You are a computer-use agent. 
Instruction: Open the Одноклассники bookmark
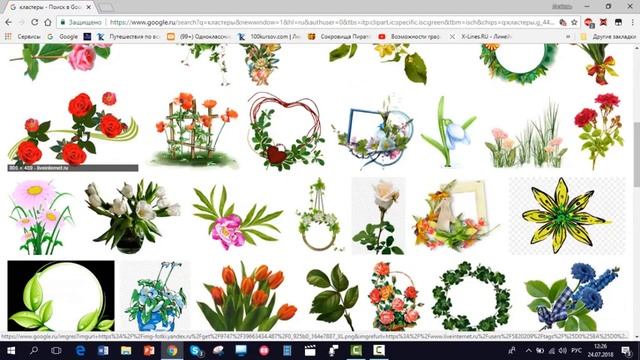(x=200, y=37)
